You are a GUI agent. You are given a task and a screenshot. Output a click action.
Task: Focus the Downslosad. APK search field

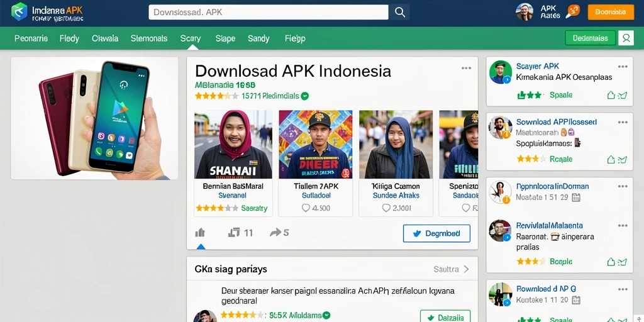(x=268, y=13)
